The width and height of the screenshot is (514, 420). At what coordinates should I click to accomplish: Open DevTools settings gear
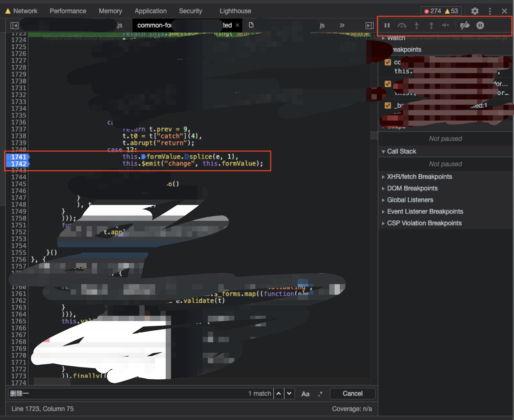[x=475, y=11]
